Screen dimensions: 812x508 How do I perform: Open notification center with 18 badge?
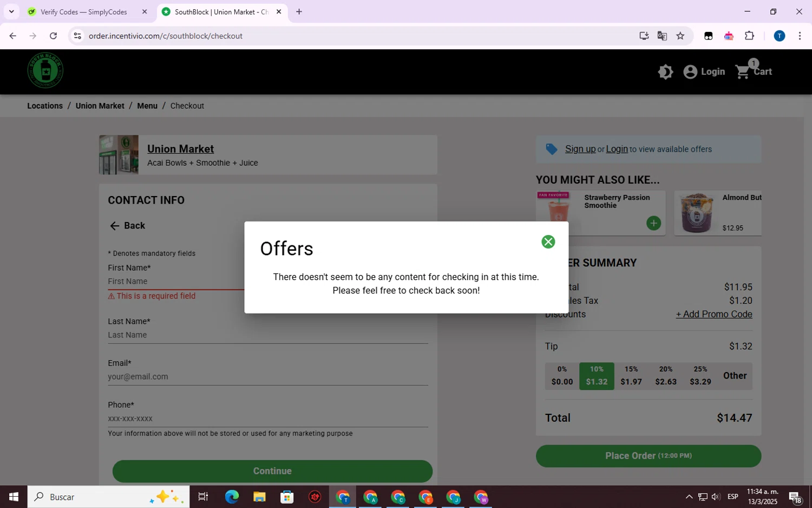click(x=795, y=497)
